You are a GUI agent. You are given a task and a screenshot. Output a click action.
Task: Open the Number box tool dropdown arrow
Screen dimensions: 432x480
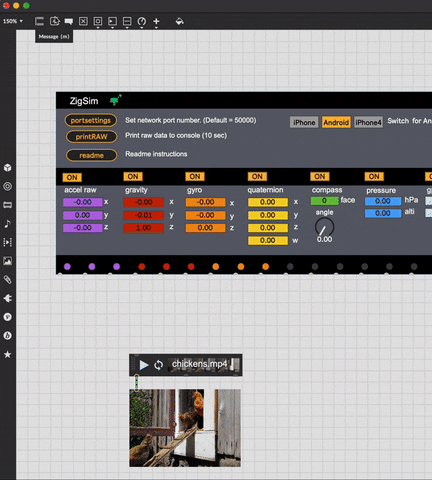coord(112,28)
